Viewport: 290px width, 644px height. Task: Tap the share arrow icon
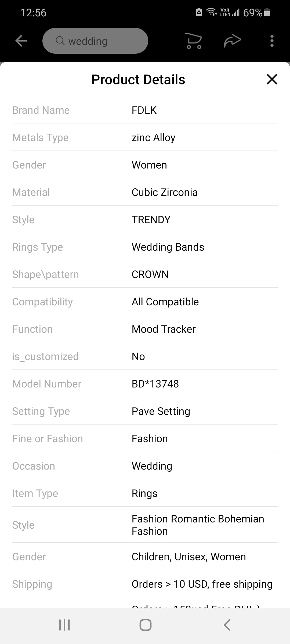pyautogui.click(x=232, y=41)
